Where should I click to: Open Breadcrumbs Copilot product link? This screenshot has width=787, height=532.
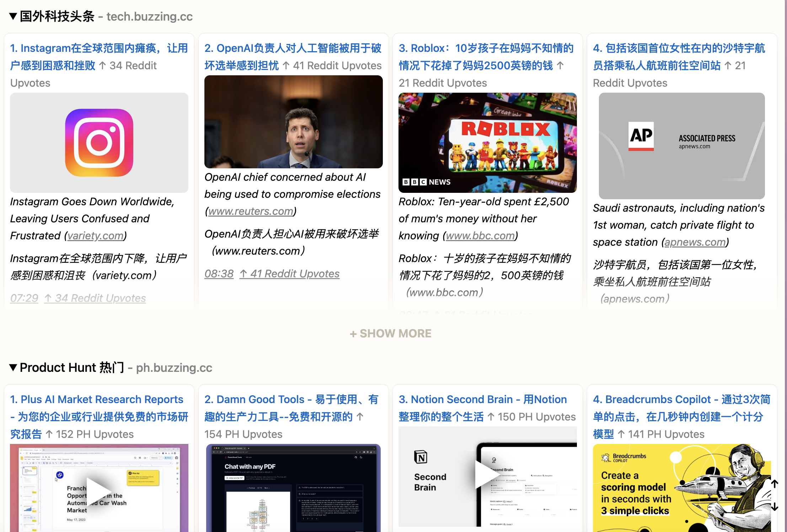pos(681,417)
